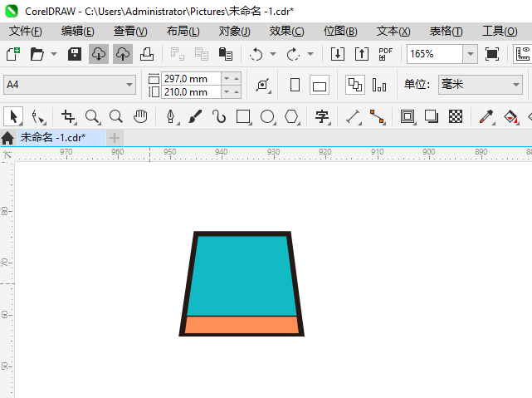Select the Pan hand tool

pyautogui.click(x=140, y=117)
